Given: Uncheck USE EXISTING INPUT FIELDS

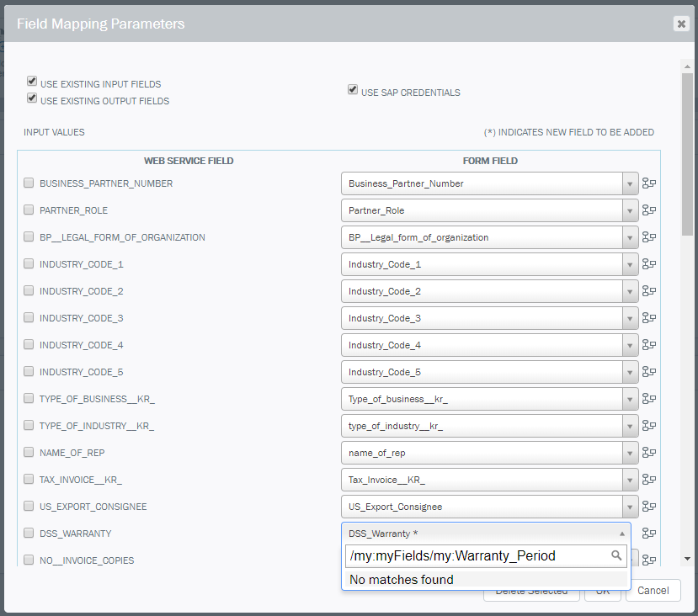Looking at the screenshot, I should coord(31,80).
